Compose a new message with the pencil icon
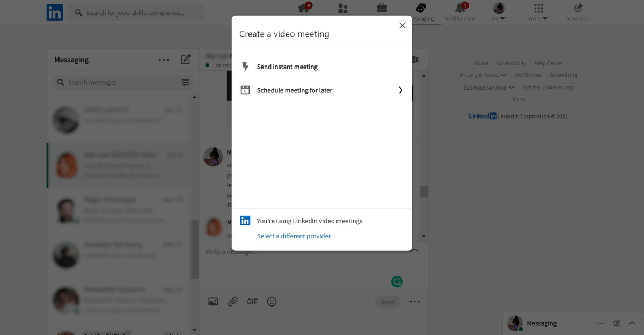This screenshot has width=644, height=335. [x=186, y=60]
